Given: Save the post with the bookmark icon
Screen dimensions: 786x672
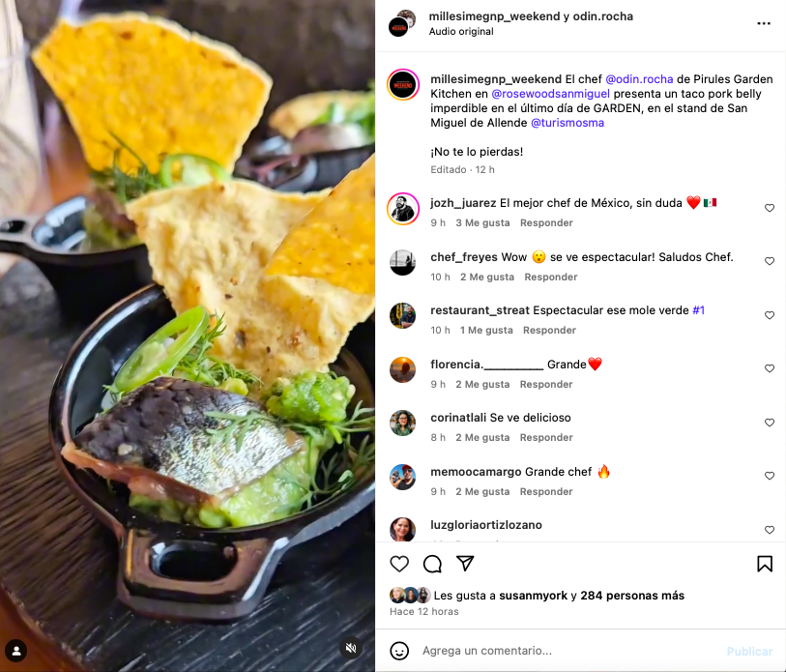Looking at the screenshot, I should pos(765,564).
